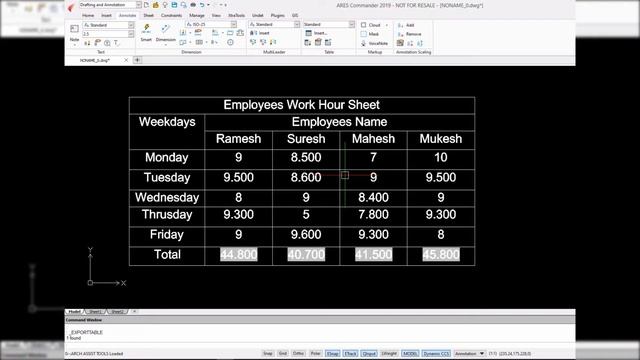Open the View ribbon tab
Viewport: 640px width, 360px height.
click(x=216, y=16)
